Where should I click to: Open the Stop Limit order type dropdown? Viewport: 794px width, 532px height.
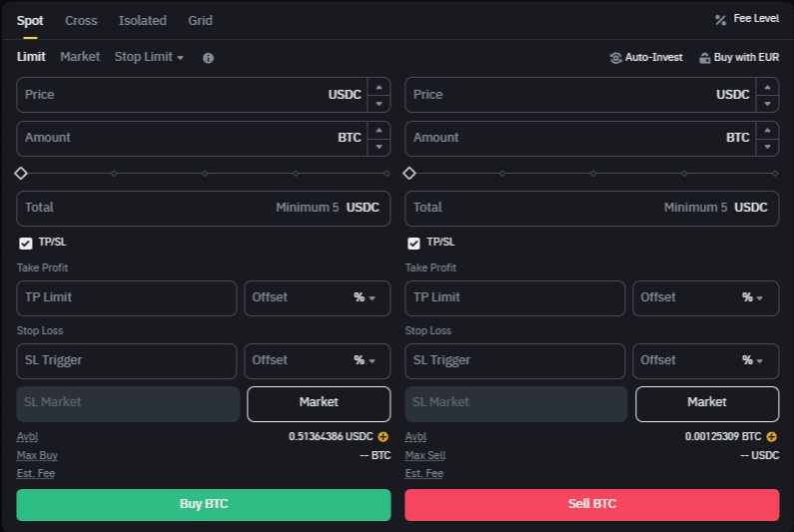[149, 57]
